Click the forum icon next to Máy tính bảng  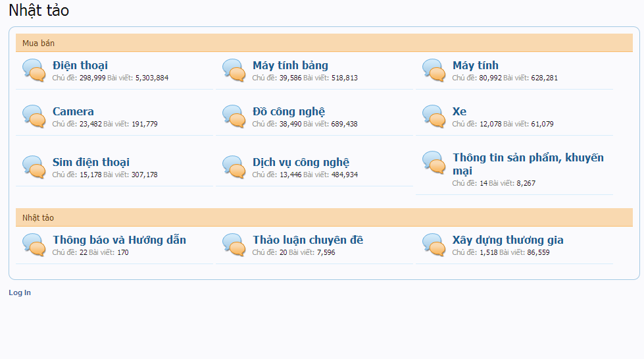pos(234,70)
